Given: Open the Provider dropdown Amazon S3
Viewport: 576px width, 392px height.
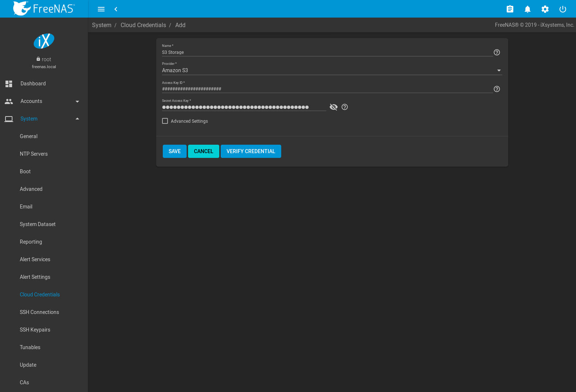Looking at the screenshot, I should (332, 70).
